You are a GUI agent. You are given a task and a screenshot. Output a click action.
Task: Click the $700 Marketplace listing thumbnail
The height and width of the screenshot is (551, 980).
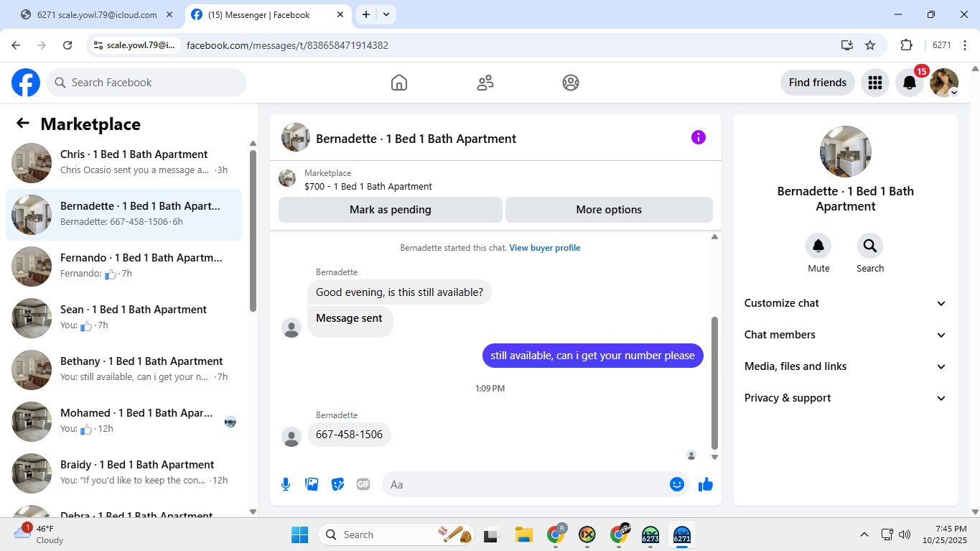pyautogui.click(x=287, y=179)
